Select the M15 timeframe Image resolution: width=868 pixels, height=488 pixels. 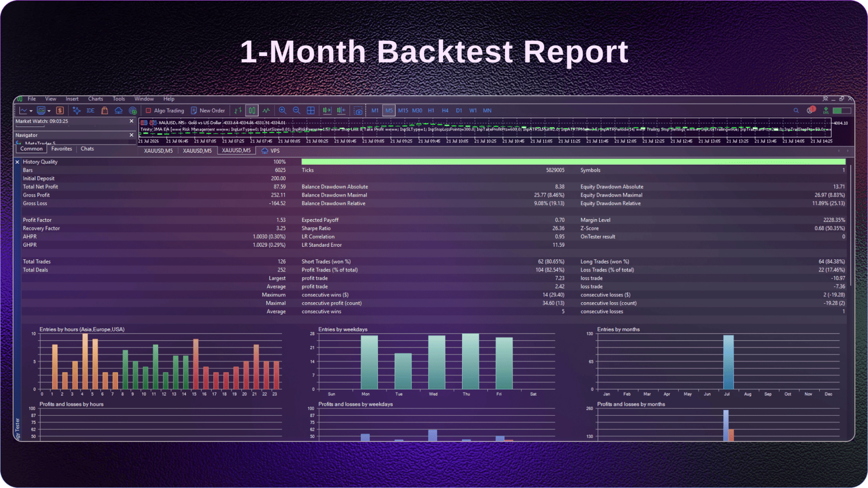(403, 111)
